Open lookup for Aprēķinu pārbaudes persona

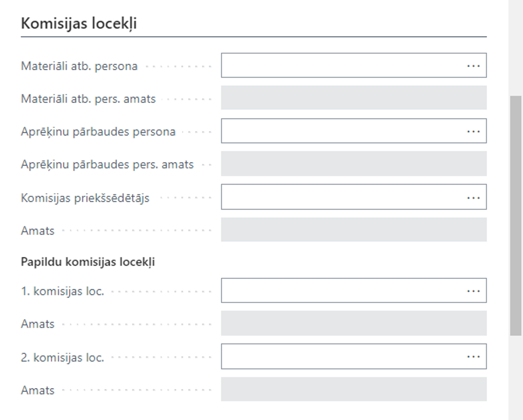[x=473, y=131]
